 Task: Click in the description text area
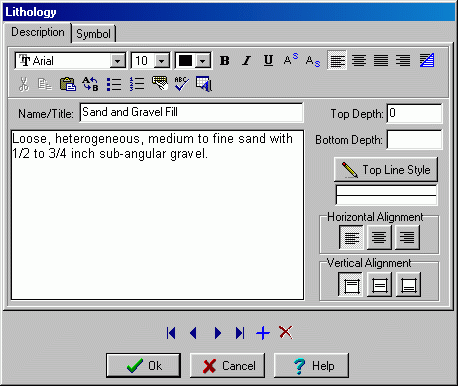tap(157, 215)
